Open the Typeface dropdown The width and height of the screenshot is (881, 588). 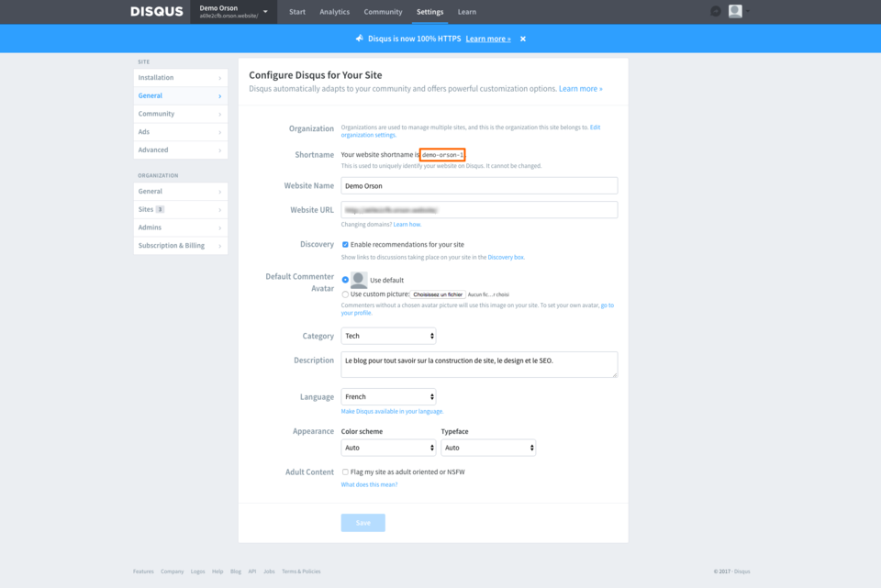[x=488, y=448]
